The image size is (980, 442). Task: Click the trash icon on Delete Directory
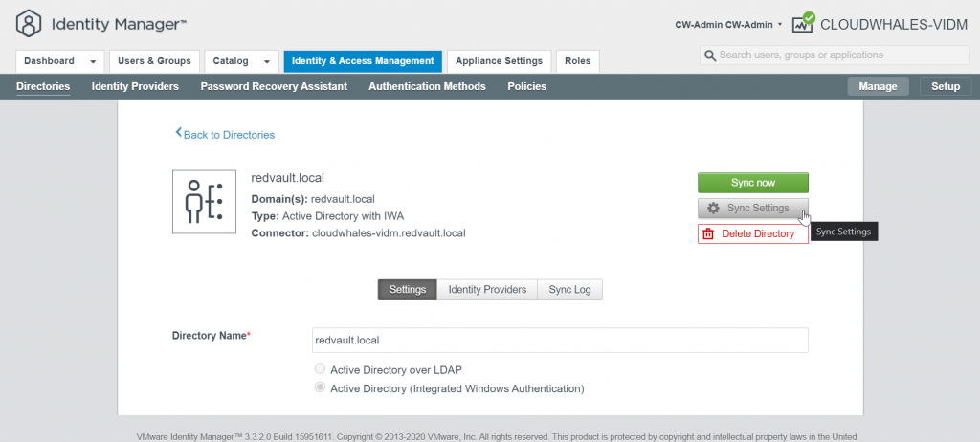708,233
